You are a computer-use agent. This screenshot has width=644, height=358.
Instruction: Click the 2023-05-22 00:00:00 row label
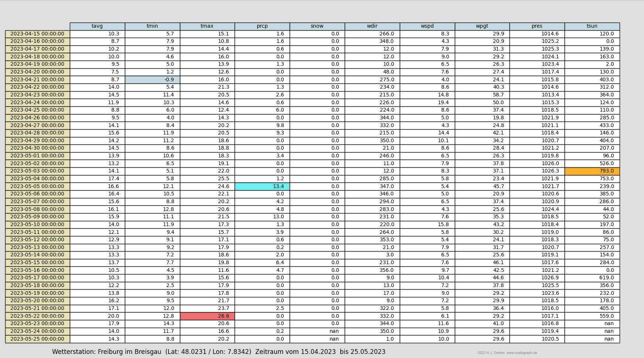[37, 316]
